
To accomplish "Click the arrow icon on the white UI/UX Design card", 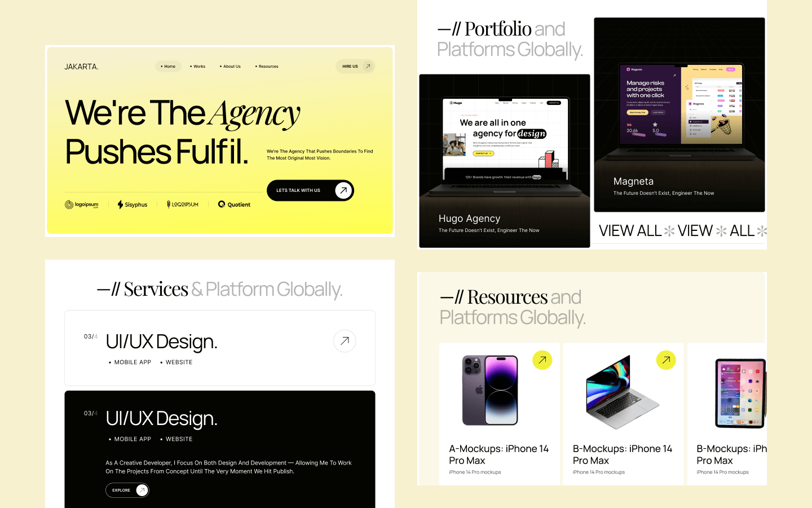I will (345, 341).
